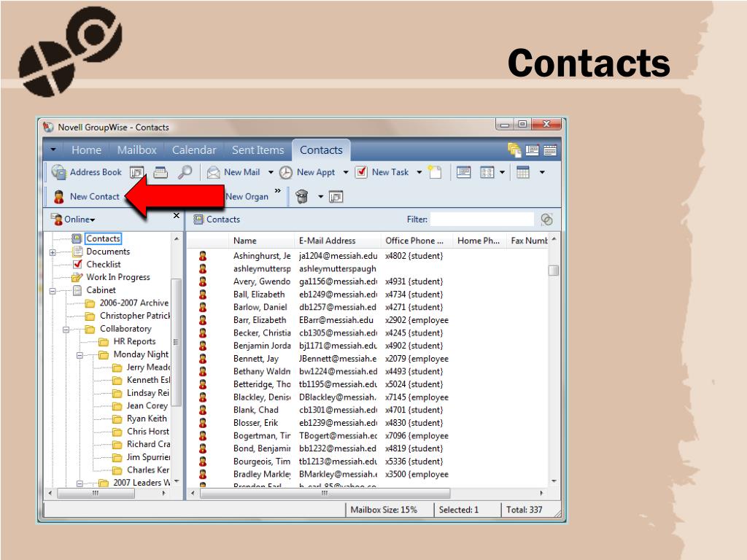The height and width of the screenshot is (560, 747).
Task: Switch to the Home tab
Action: [86, 150]
